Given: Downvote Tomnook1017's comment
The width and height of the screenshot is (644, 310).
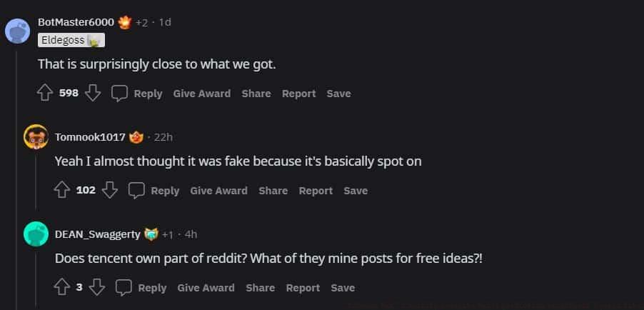Looking at the screenshot, I should pos(109,191).
